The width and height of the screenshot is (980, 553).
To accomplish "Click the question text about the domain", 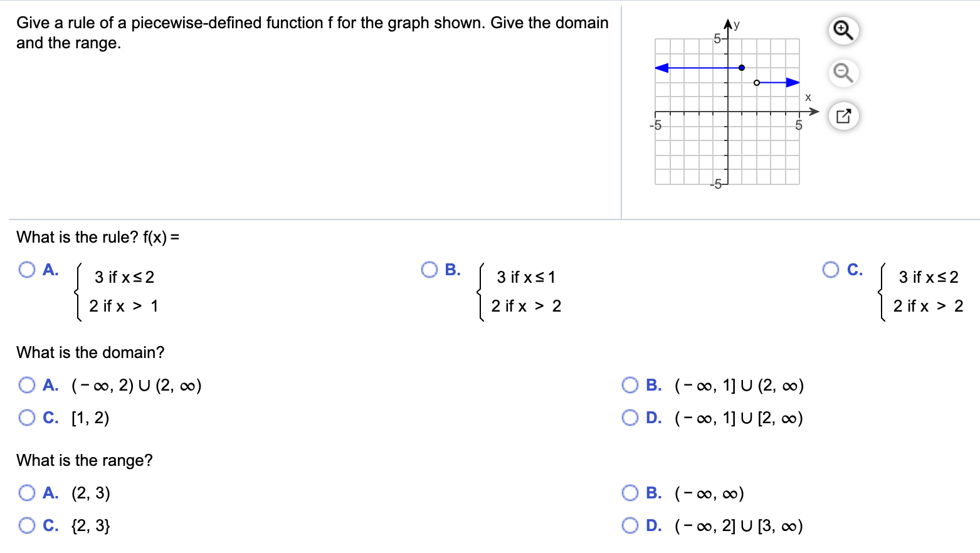I will point(90,352).
